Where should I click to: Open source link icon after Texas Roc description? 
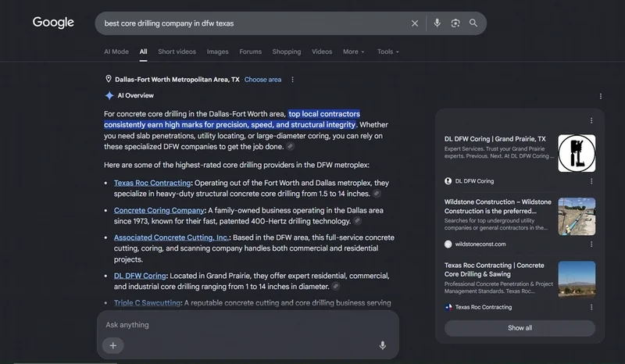tap(377, 194)
